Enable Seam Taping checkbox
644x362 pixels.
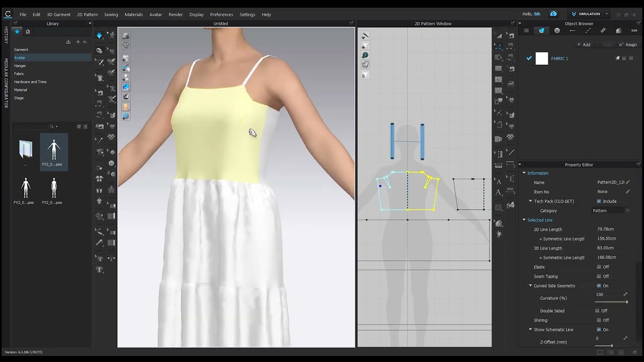point(599,277)
